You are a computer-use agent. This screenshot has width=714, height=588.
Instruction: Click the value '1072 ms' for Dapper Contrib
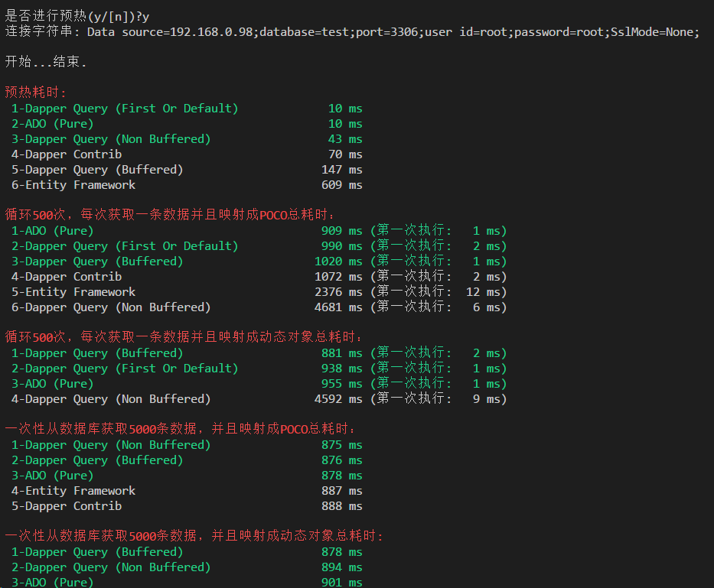pos(338,277)
